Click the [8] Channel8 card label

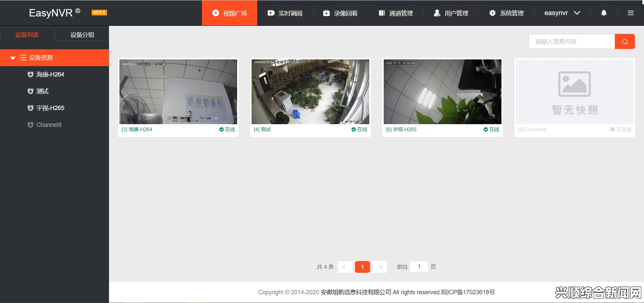pos(532,130)
